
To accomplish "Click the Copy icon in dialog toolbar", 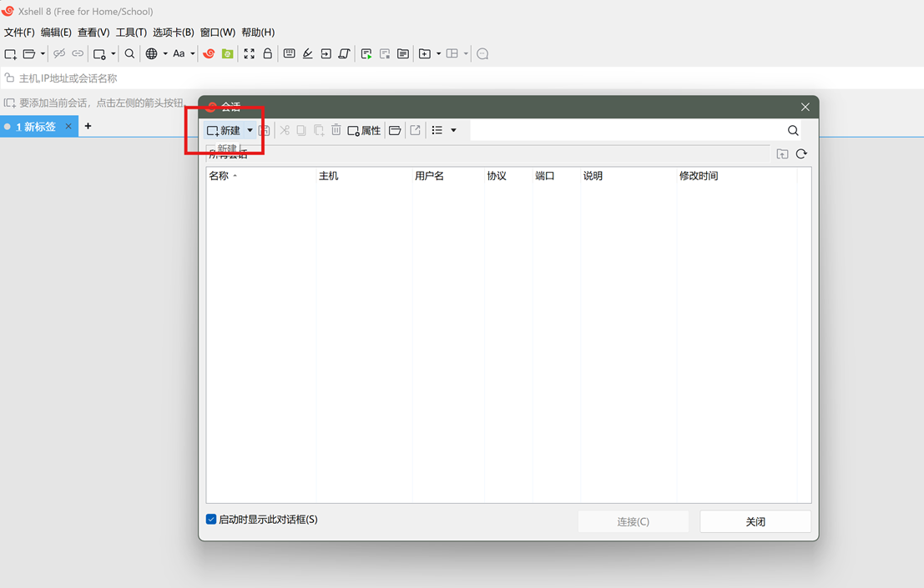I will pyautogui.click(x=301, y=130).
